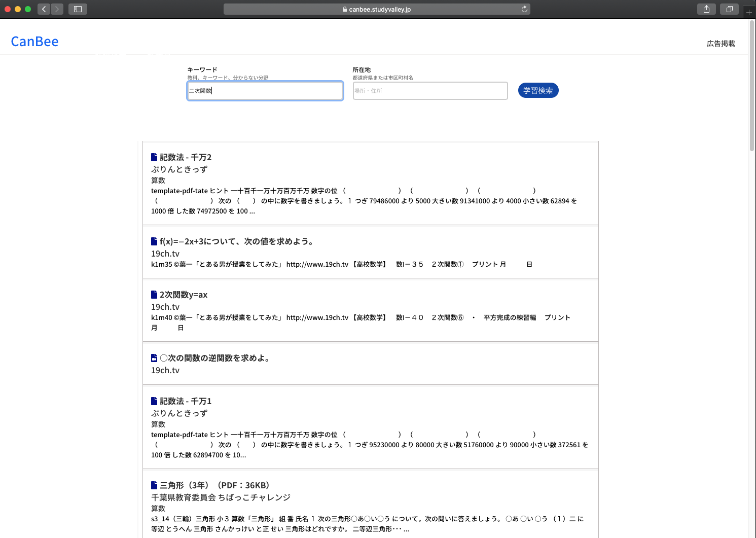Click 19ch.tv under 次の関数の逆関数 result

pos(165,370)
